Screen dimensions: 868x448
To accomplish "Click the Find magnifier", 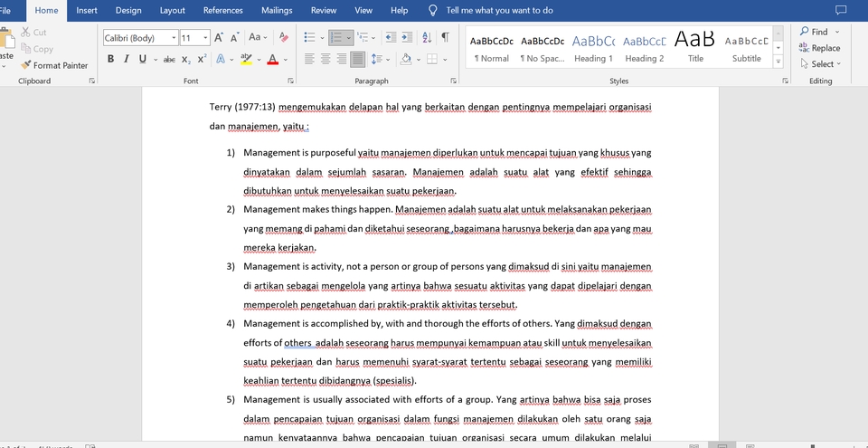I will [x=805, y=31].
